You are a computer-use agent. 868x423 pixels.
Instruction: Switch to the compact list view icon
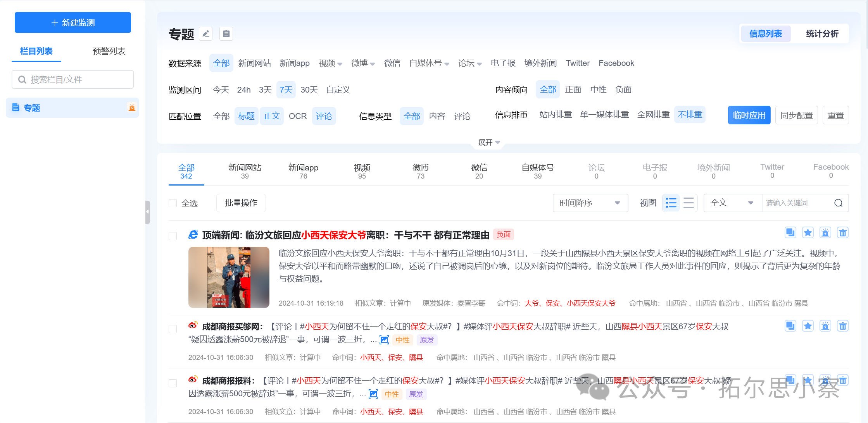(x=689, y=203)
